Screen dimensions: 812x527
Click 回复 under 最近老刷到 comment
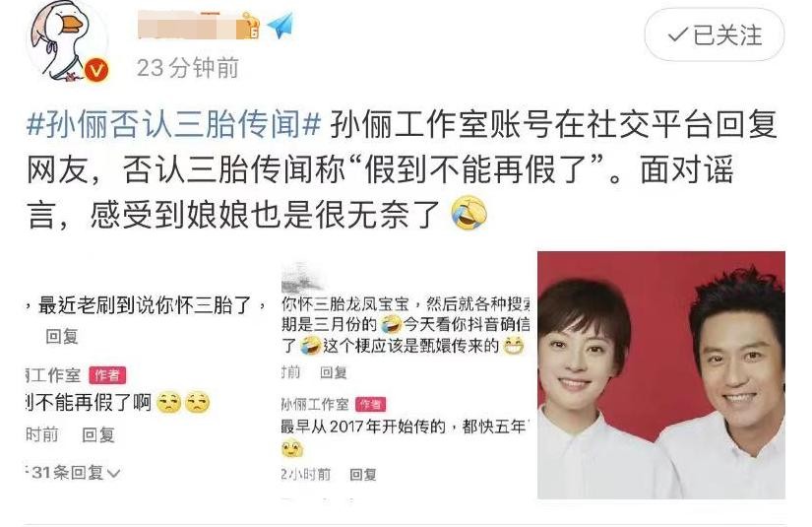pyautogui.click(x=62, y=336)
